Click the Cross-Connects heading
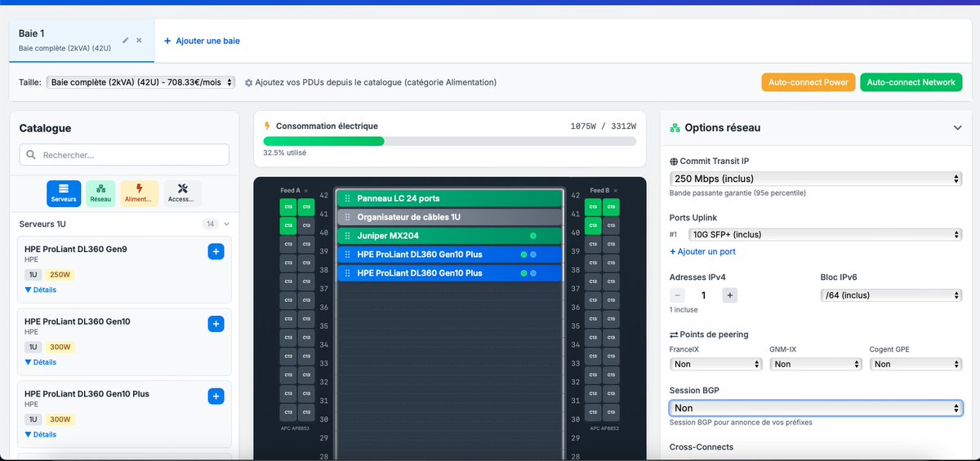The height and width of the screenshot is (461, 980). 702,447
